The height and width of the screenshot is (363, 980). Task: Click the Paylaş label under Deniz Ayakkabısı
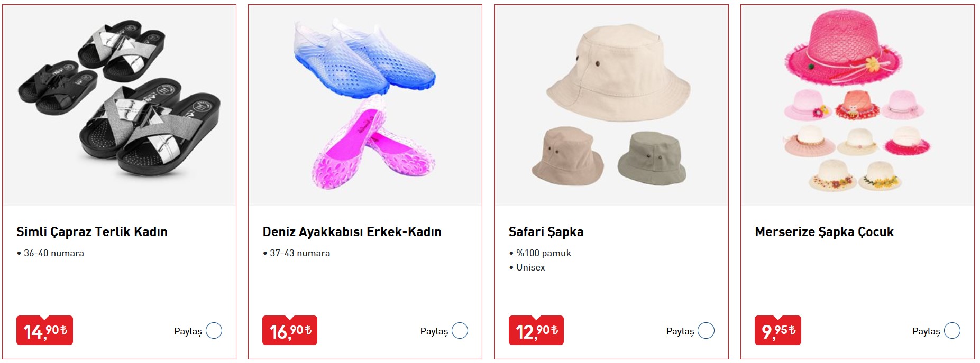pyautogui.click(x=434, y=331)
